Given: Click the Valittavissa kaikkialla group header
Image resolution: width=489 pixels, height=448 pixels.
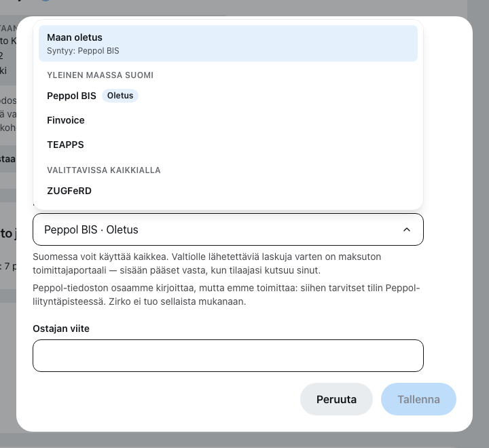Looking at the screenshot, I should click(x=104, y=170).
